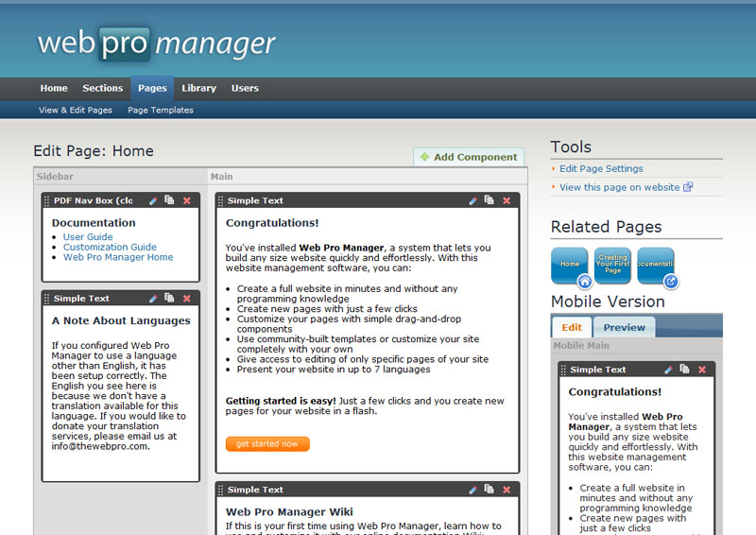Open the Home related page thumbnail
756x535 pixels.
click(570, 266)
